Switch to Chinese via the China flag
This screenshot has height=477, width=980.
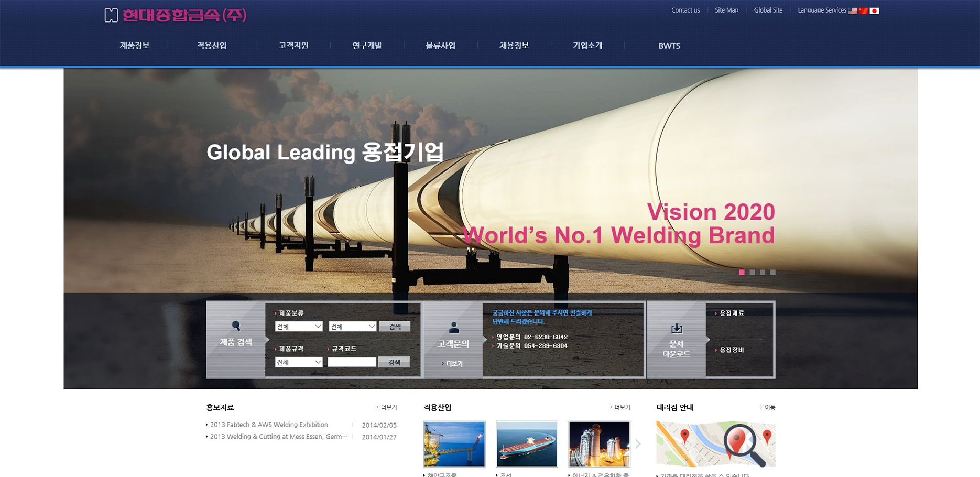coord(864,10)
